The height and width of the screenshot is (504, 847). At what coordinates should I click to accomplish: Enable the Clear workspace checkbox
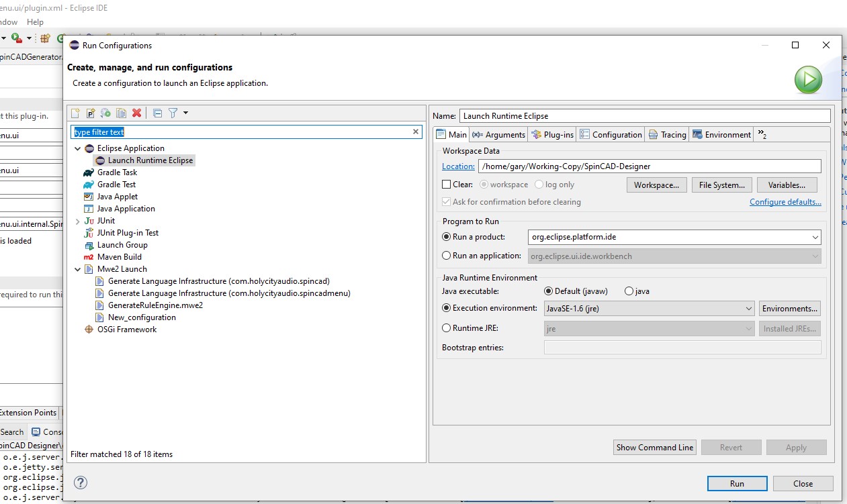coord(447,185)
